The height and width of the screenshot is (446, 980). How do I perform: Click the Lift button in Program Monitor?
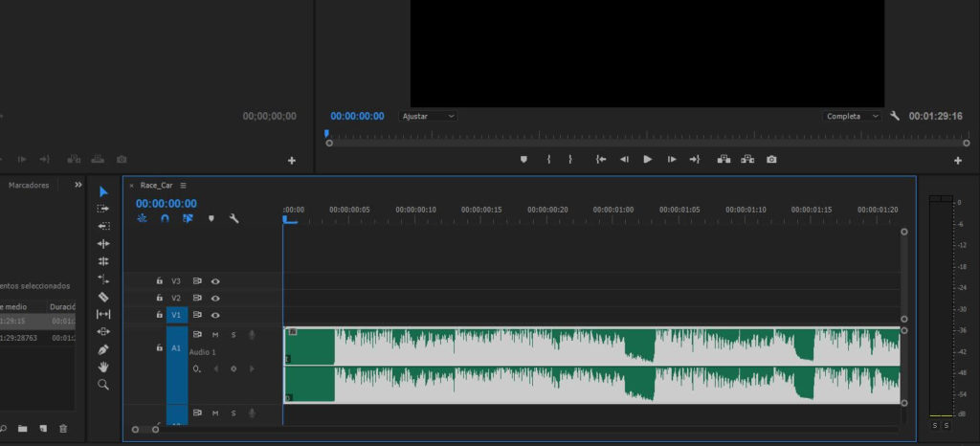(x=724, y=159)
